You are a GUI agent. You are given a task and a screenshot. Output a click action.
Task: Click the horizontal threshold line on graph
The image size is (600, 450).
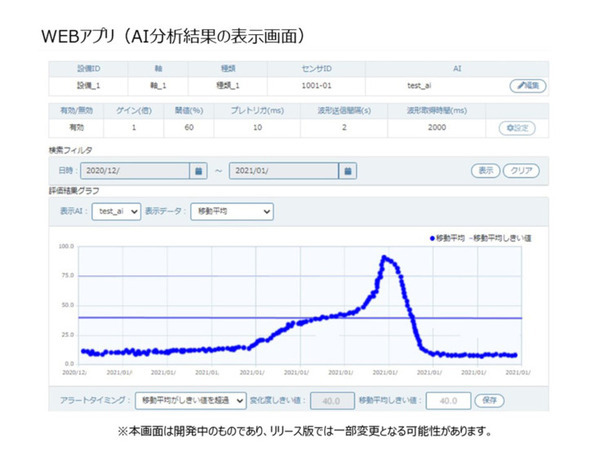pyautogui.click(x=200, y=317)
